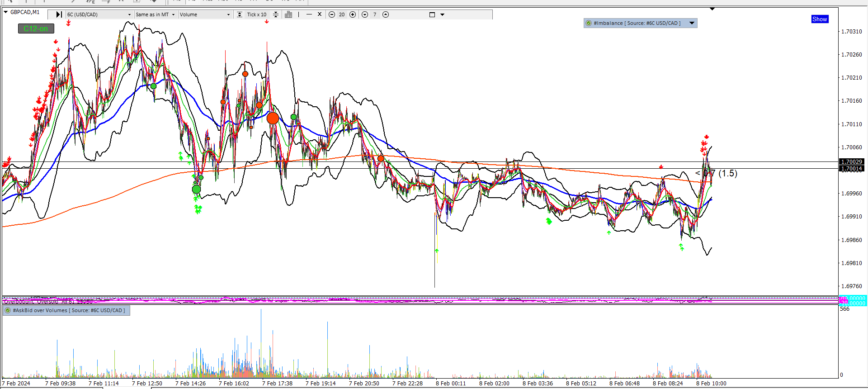This screenshot has height=389, width=868.
Task: Click the histogram bar chart icon
Action: tap(288, 14)
